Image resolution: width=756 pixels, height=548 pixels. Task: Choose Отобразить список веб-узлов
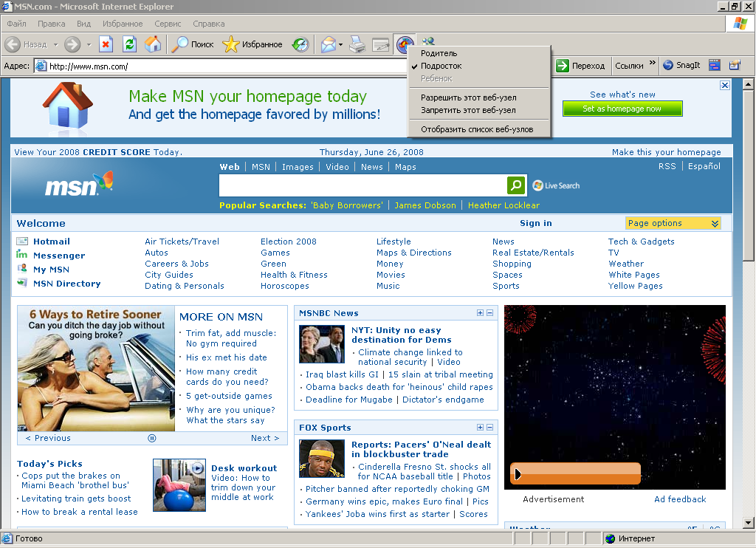(478, 129)
